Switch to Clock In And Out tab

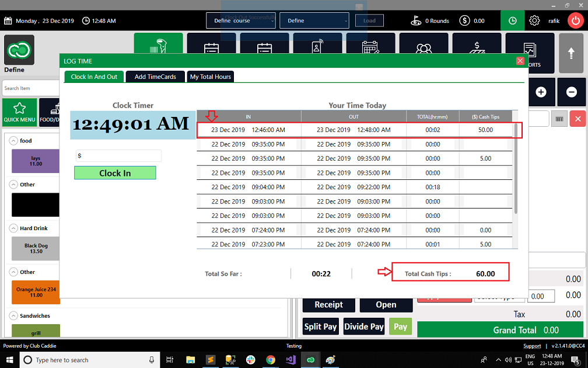pyautogui.click(x=94, y=77)
